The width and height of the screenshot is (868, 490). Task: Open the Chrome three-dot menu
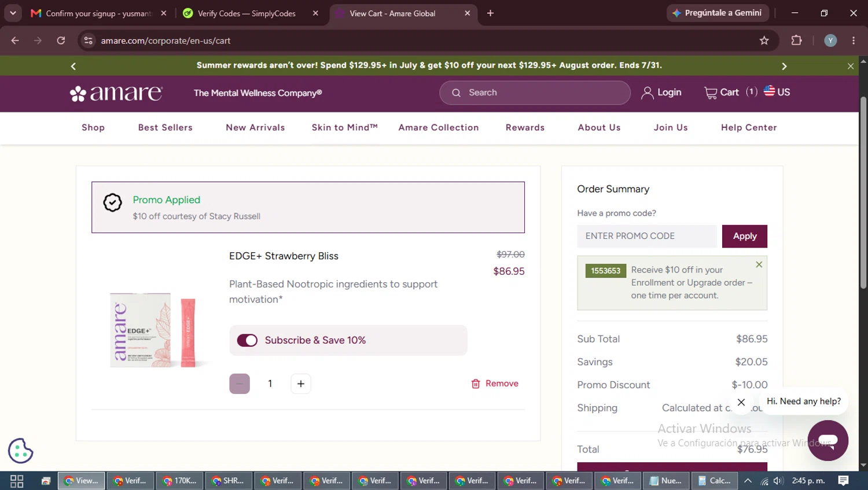point(854,40)
